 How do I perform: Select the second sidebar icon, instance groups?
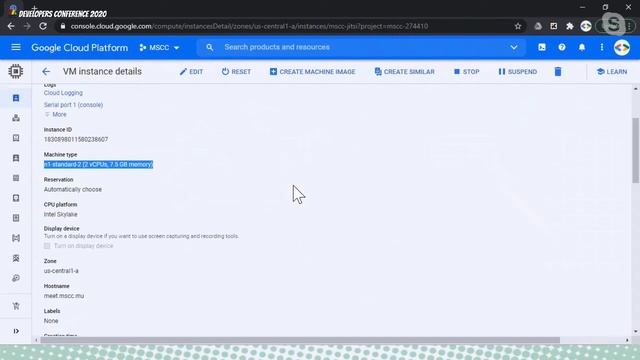click(16, 118)
